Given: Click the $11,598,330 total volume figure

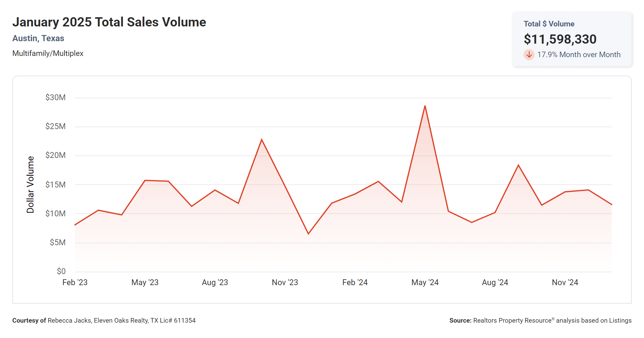Looking at the screenshot, I should [560, 39].
